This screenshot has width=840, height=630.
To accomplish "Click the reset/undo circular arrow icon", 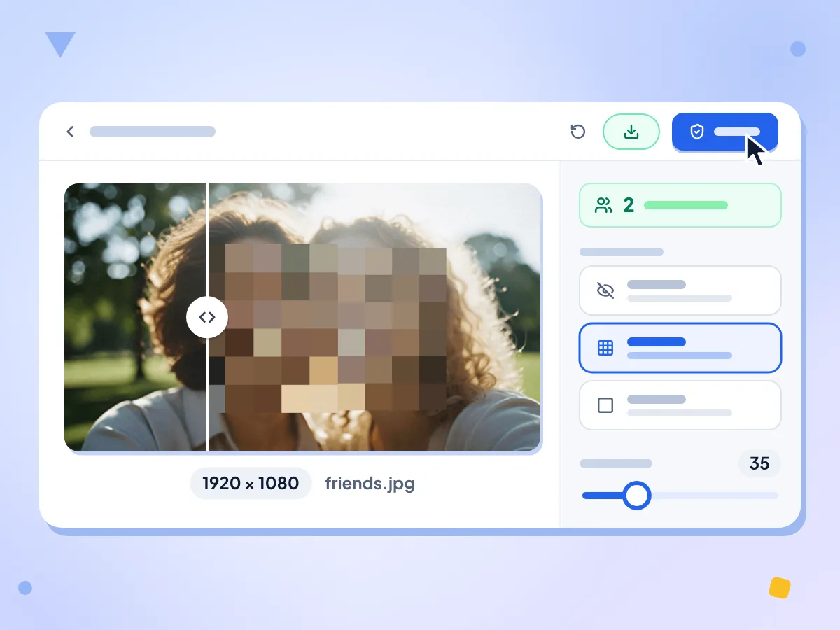I will [x=577, y=132].
